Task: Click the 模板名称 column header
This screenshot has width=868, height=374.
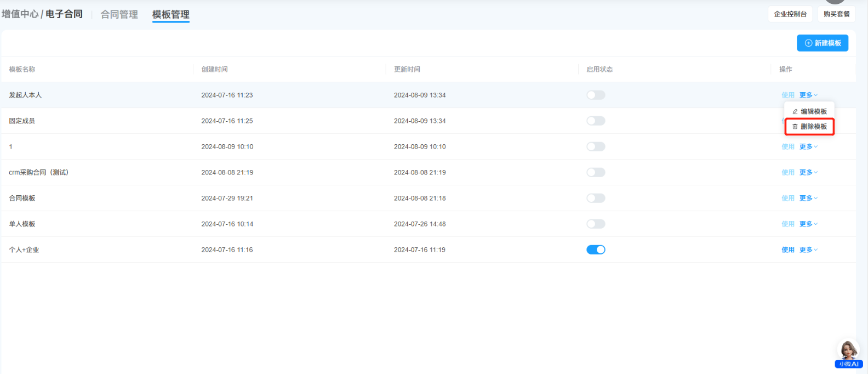Action: [22, 69]
